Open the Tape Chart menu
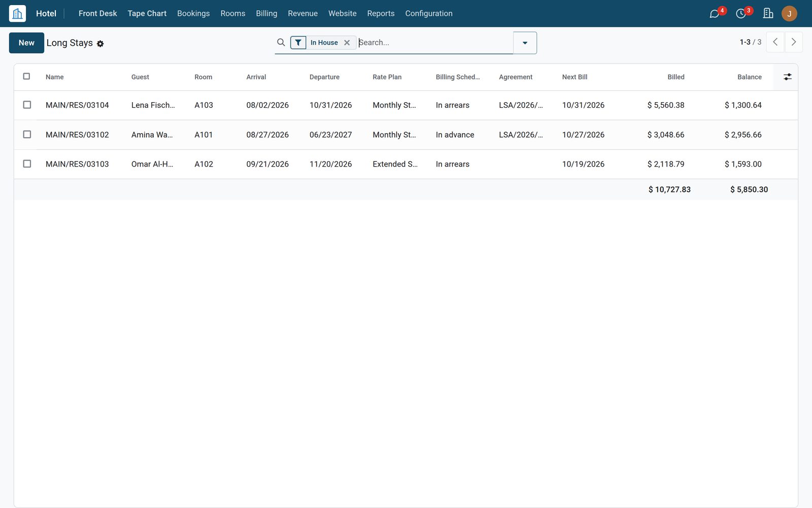This screenshot has height=508, width=812. (147, 14)
